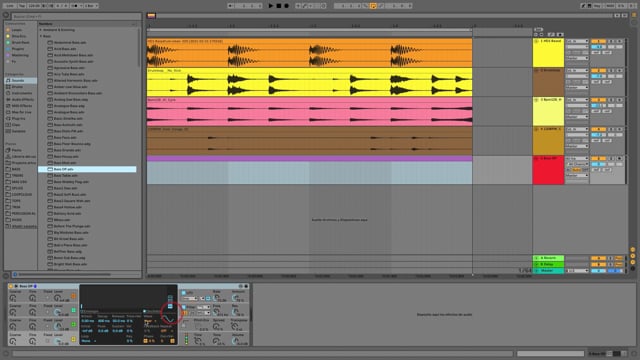The height and width of the screenshot is (360, 640).
Task: Toggle the orange oscillator D switch
Action: click(x=73, y=296)
